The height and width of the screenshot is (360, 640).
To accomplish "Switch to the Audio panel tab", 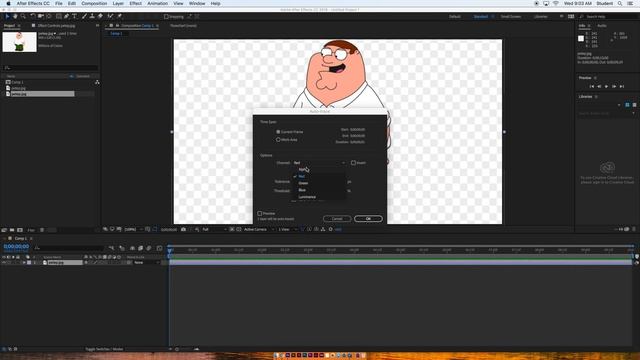I will coord(602,26).
